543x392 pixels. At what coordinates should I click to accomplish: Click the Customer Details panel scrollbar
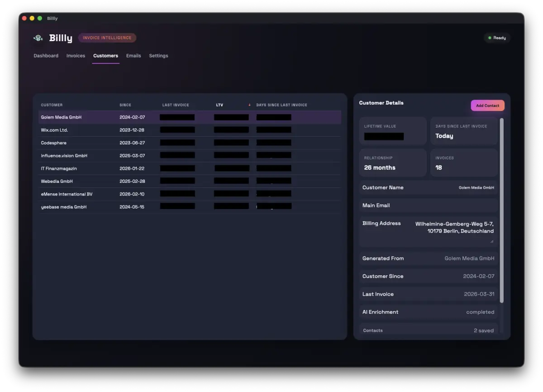coord(502,204)
